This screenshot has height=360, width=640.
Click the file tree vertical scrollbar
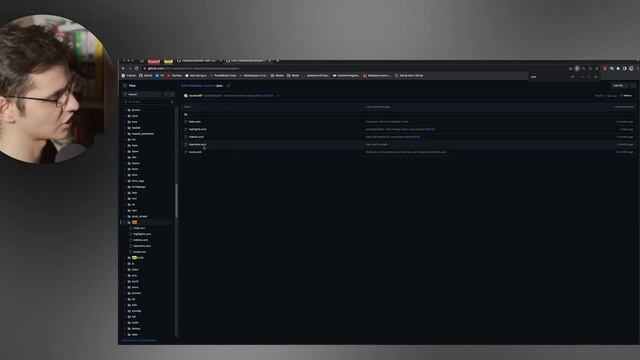point(176,200)
